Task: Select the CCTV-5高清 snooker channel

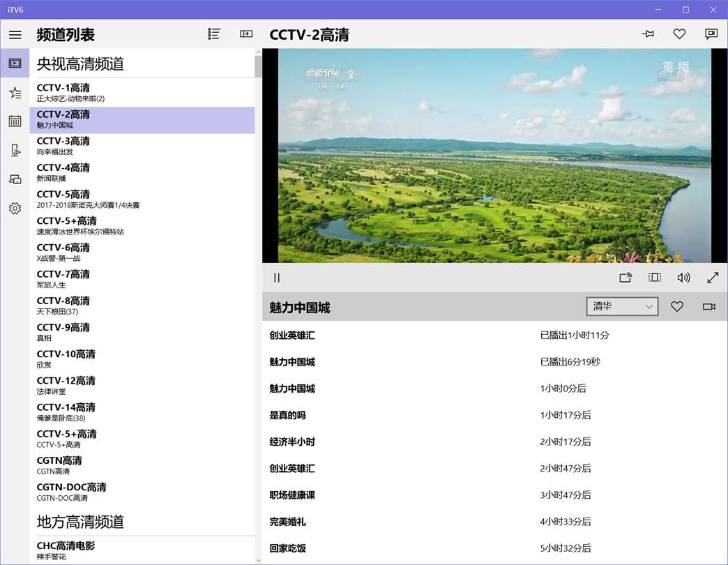Action: [x=142, y=199]
